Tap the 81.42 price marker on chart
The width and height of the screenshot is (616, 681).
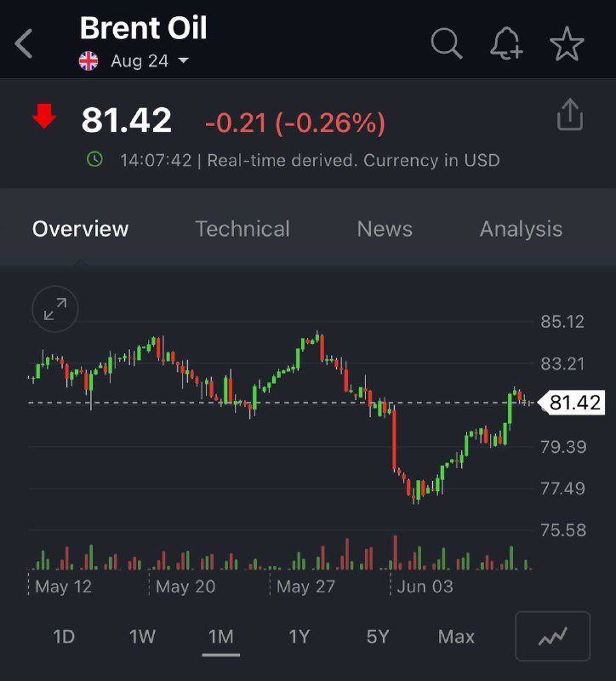[x=573, y=403]
